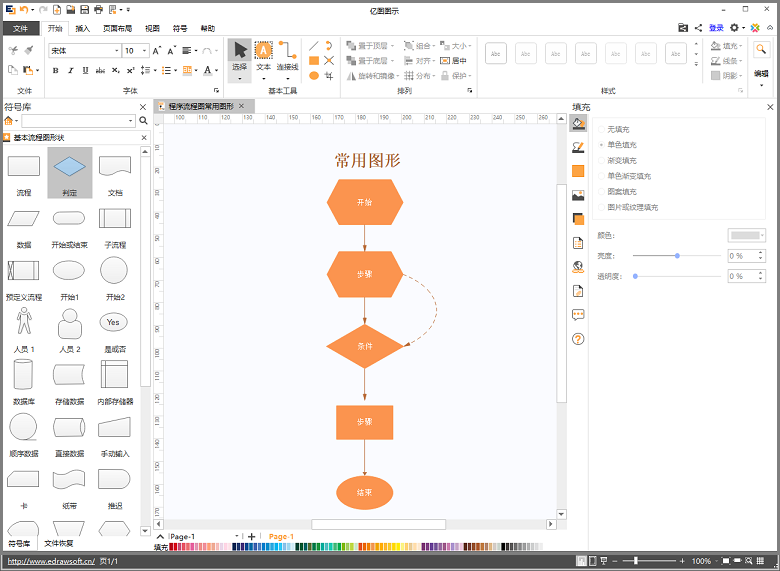Toggle italic text formatting
Screen dimensions: 780x571
[71, 71]
